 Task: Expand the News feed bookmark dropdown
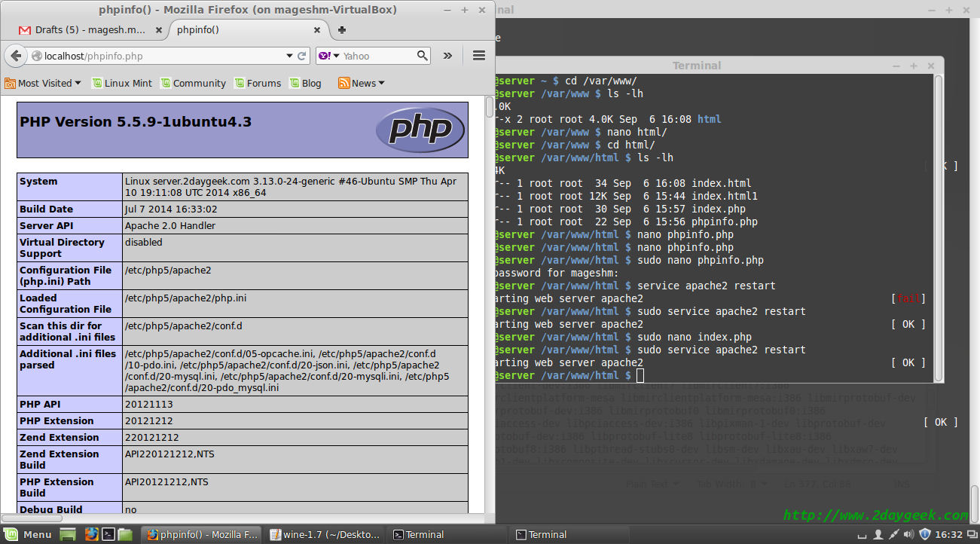coord(362,83)
